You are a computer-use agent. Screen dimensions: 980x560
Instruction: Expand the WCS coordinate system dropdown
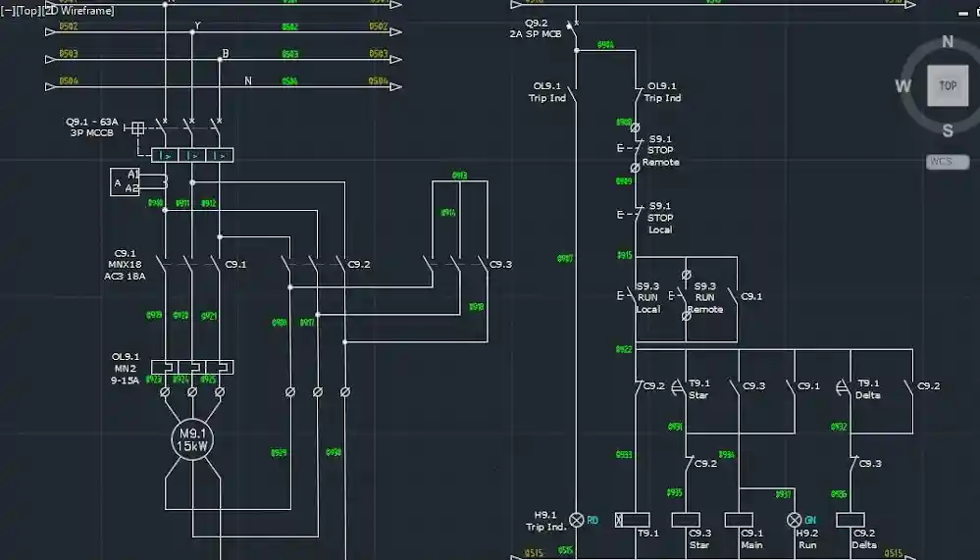(x=948, y=162)
